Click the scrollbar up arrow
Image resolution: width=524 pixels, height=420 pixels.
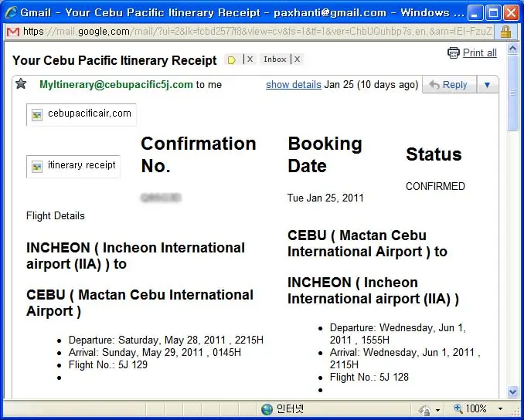pos(512,49)
